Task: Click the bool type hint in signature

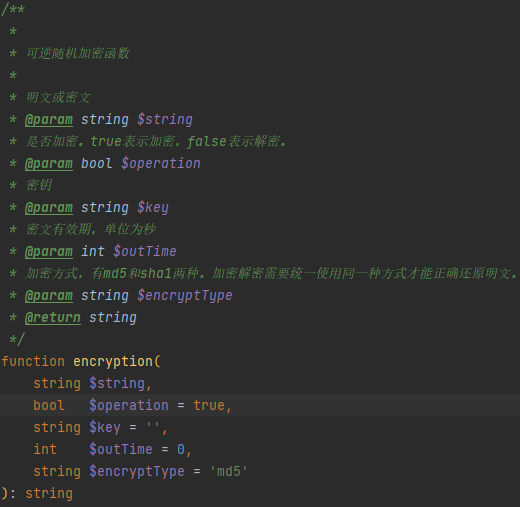Action: point(49,406)
